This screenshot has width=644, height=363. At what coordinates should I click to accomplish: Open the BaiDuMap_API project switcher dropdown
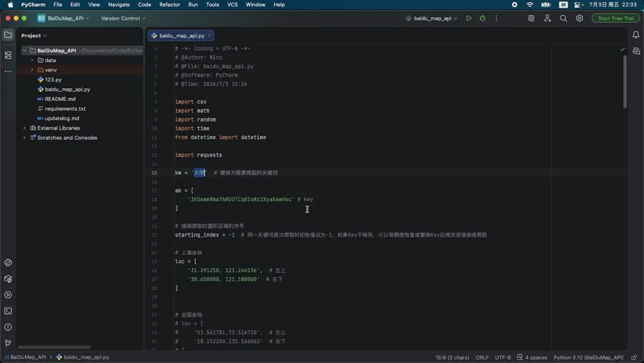coord(63,18)
